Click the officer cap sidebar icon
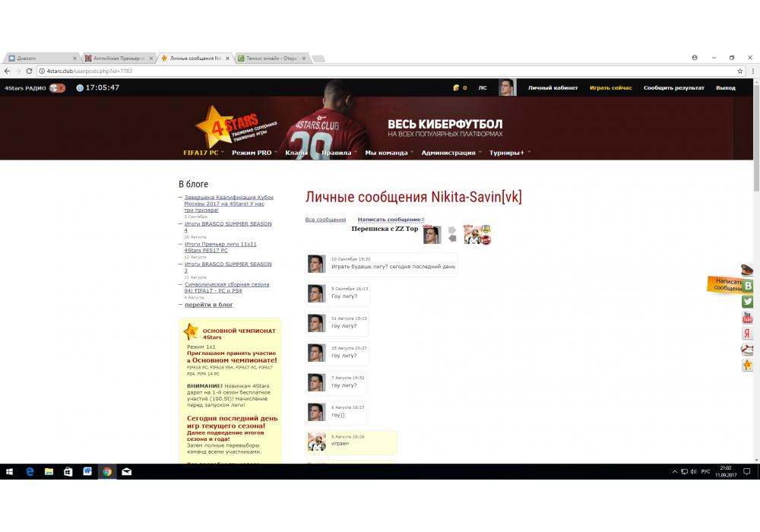Image resolution: width=760 pixels, height=532 pixels. 748,270
